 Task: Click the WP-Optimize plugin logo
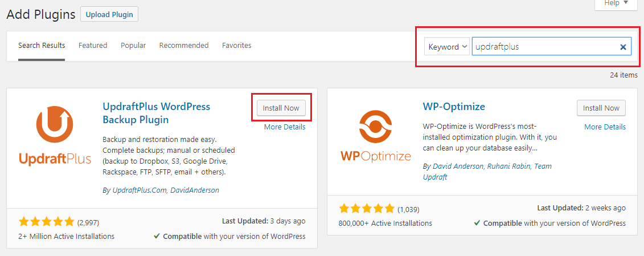[x=375, y=136]
